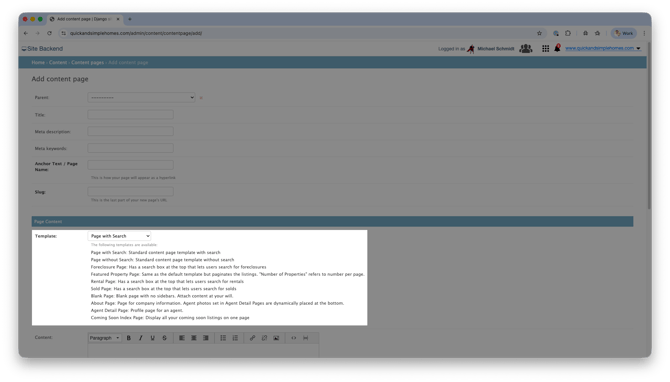670x382 pixels.
Task: Click the 'Coming Soon Index Page' description line
Action: [170, 318]
